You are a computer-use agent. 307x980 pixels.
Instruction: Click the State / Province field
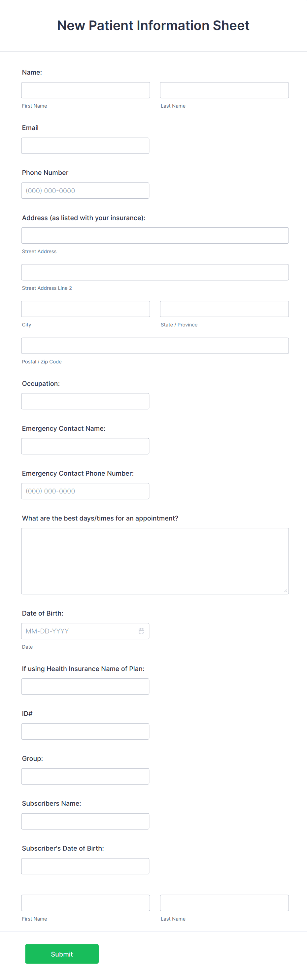[x=224, y=309]
